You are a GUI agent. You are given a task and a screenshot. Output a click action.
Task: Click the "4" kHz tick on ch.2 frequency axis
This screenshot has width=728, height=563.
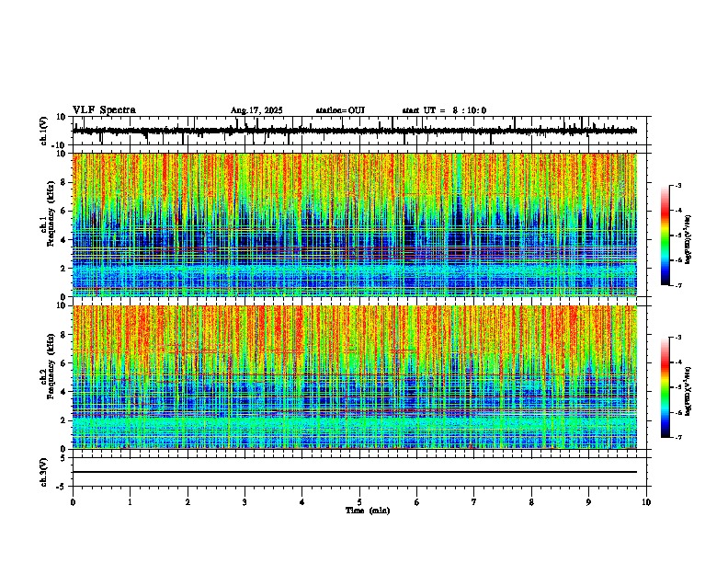[x=64, y=392]
